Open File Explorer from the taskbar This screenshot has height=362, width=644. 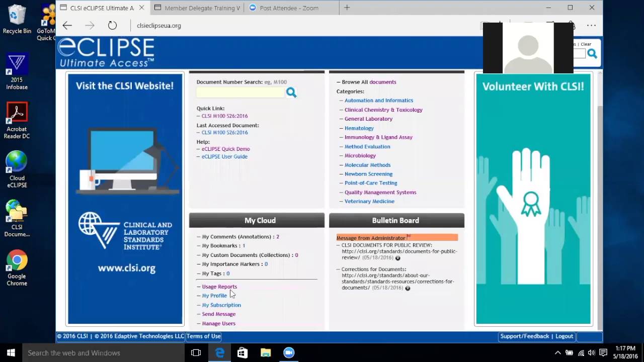[x=266, y=352]
